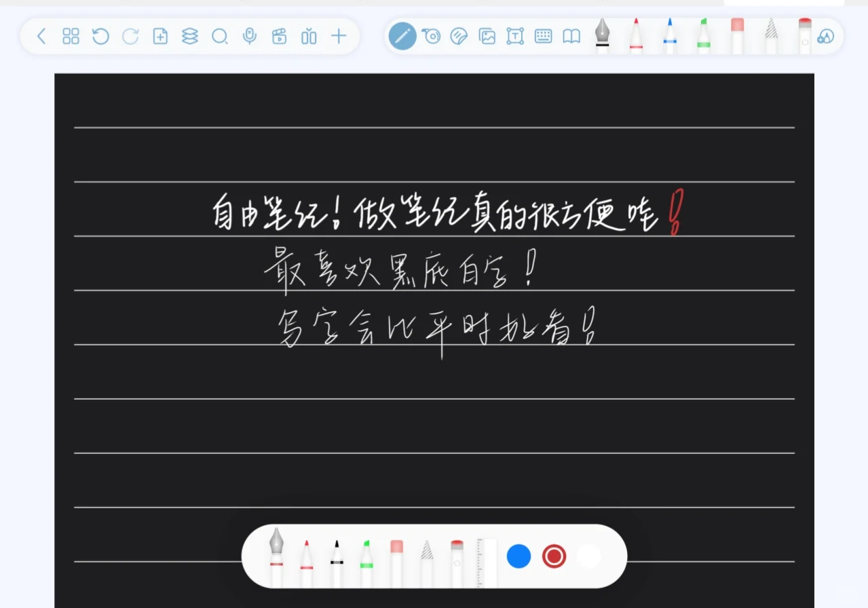The image size is (868, 608).
Task: Insert an image using the image tool
Action: click(x=487, y=37)
